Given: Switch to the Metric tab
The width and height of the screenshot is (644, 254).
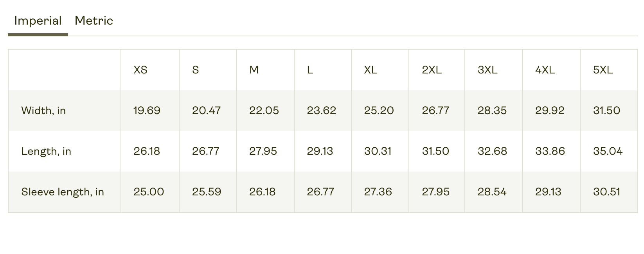Looking at the screenshot, I should click(x=94, y=21).
